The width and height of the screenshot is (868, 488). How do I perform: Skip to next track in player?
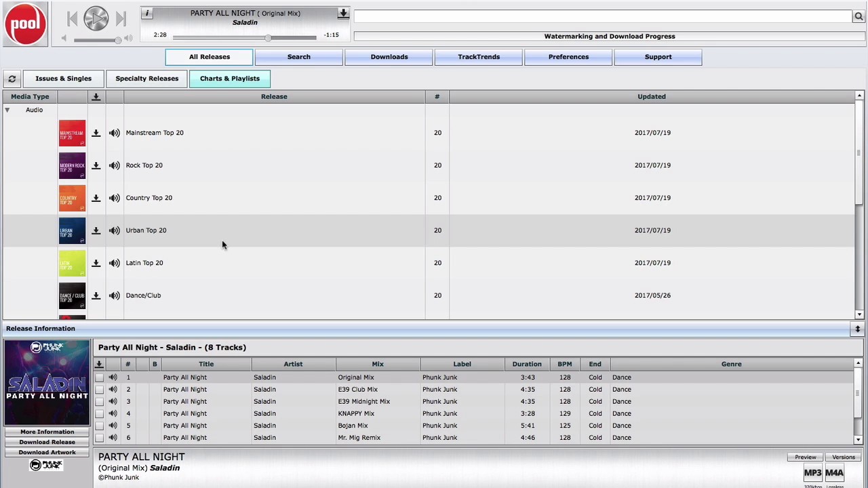coord(121,19)
